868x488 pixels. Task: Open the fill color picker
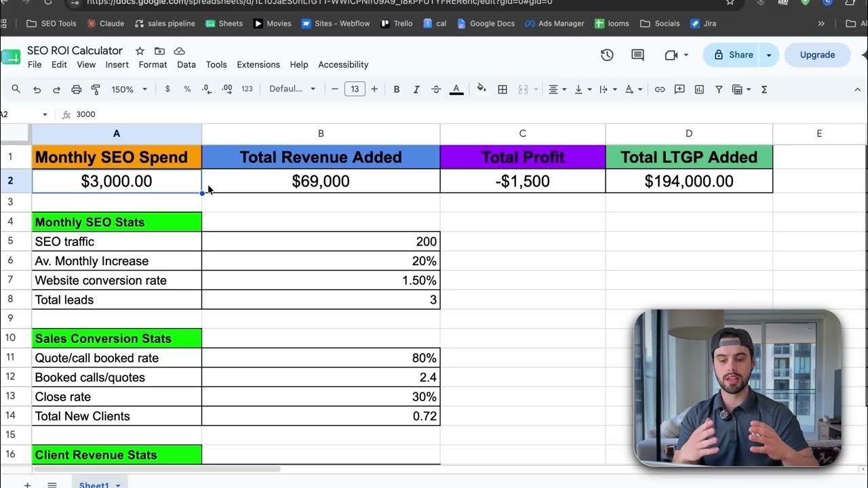pos(481,89)
